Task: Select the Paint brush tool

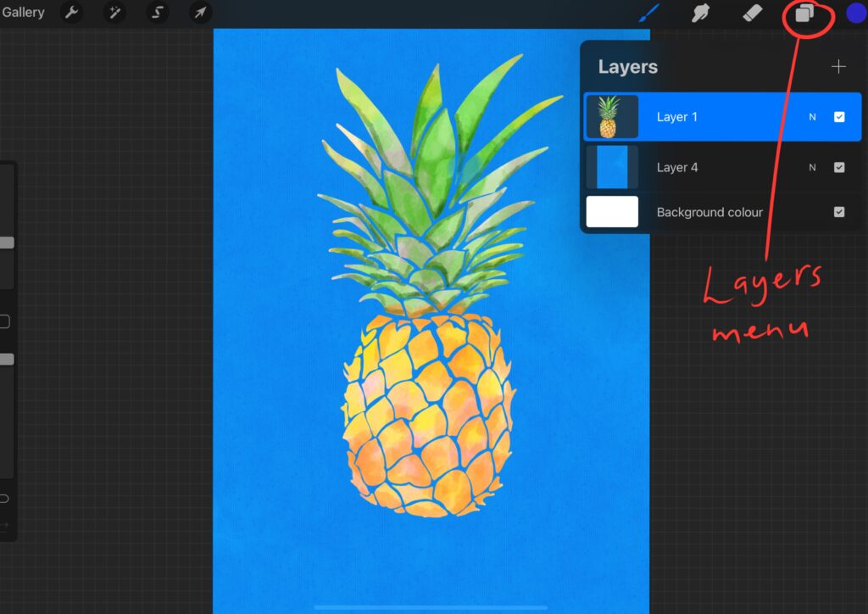Action: [x=649, y=13]
